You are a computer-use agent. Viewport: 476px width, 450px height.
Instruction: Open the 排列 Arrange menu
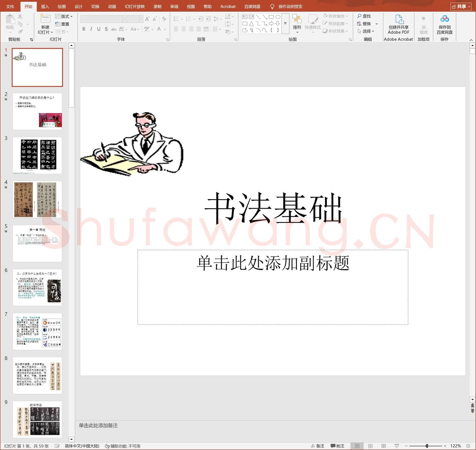coord(297,23)
